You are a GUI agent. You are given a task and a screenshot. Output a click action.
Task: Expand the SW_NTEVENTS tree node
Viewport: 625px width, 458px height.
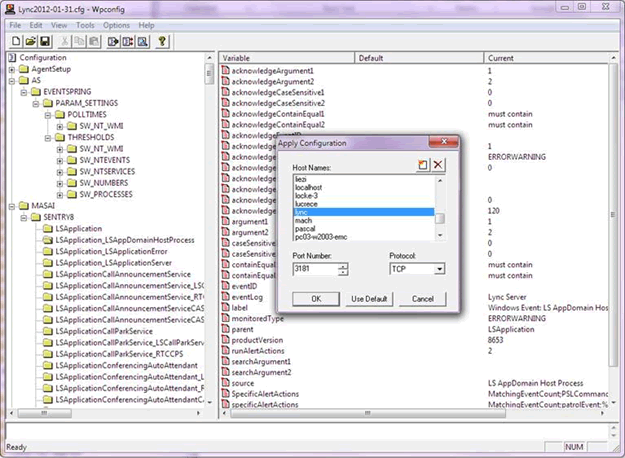[x=60, y=160]
